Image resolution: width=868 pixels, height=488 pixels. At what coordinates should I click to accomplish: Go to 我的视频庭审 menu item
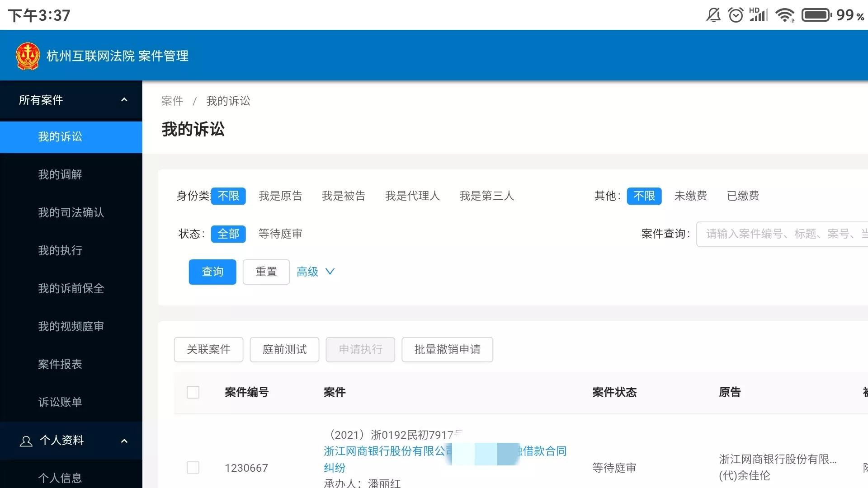(x=71, y=326)
